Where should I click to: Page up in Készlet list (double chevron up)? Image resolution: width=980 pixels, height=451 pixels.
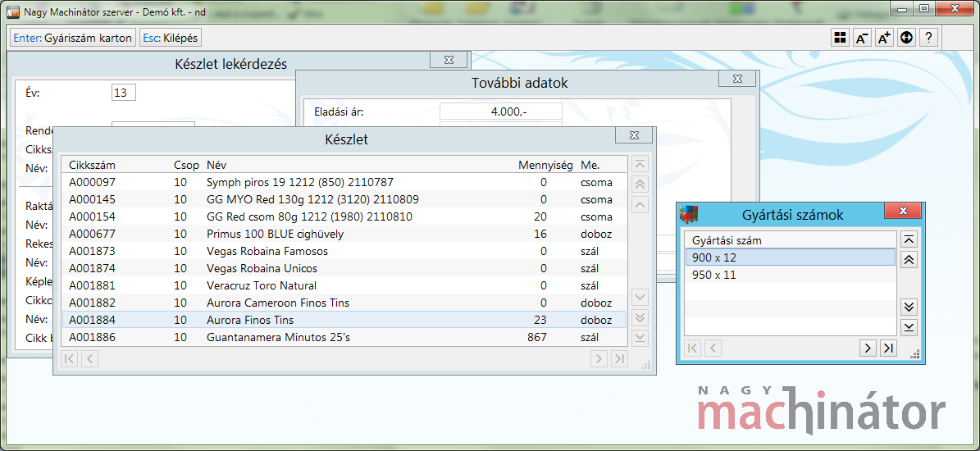(x=640, y=184)
